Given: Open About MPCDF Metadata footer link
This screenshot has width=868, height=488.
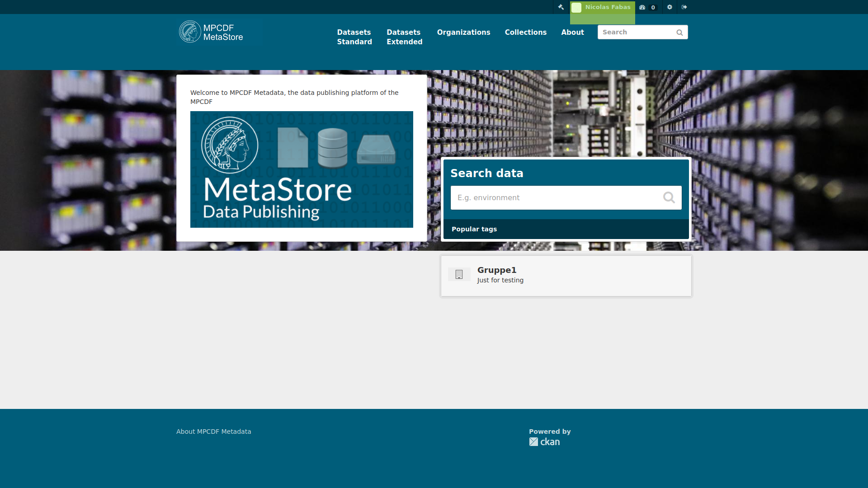Looking at the screenshot, I should (214, 432).
